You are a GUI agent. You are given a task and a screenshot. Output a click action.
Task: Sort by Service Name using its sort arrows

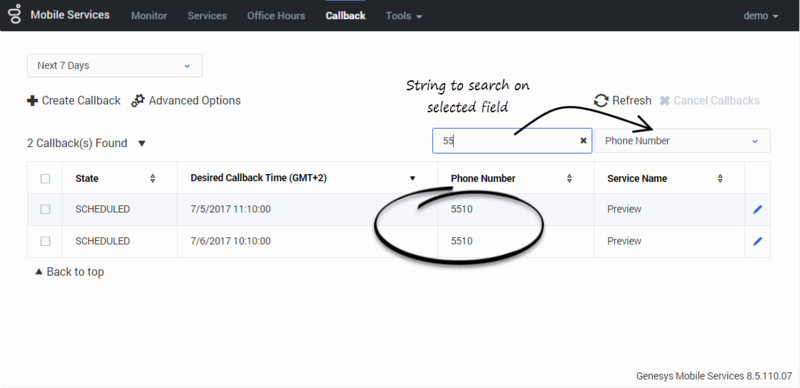(720, 179)
